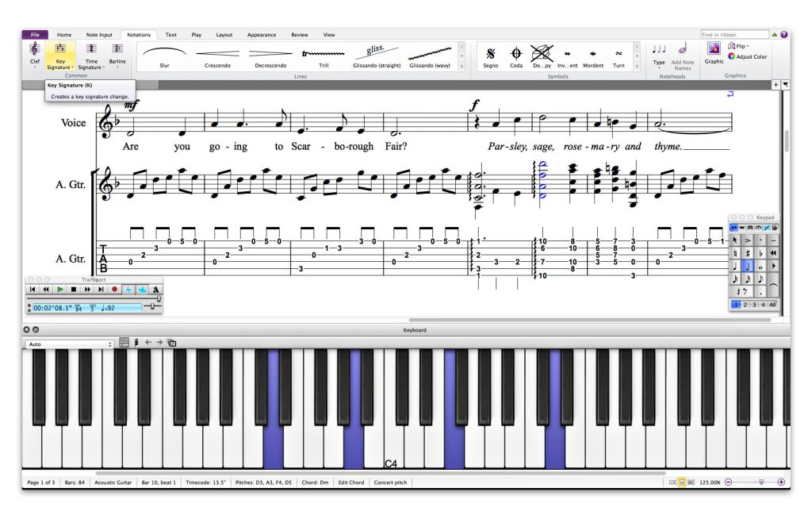Screen dimensions: 812x515
Task: Click the Find in ribbon search field
Action: point(733,33)
